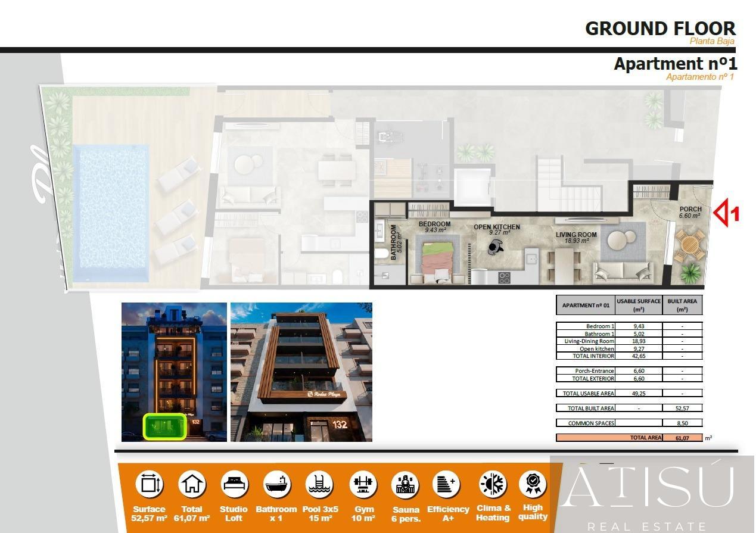Click the Surface 52,57 m² icon

(x=149, y=484)
